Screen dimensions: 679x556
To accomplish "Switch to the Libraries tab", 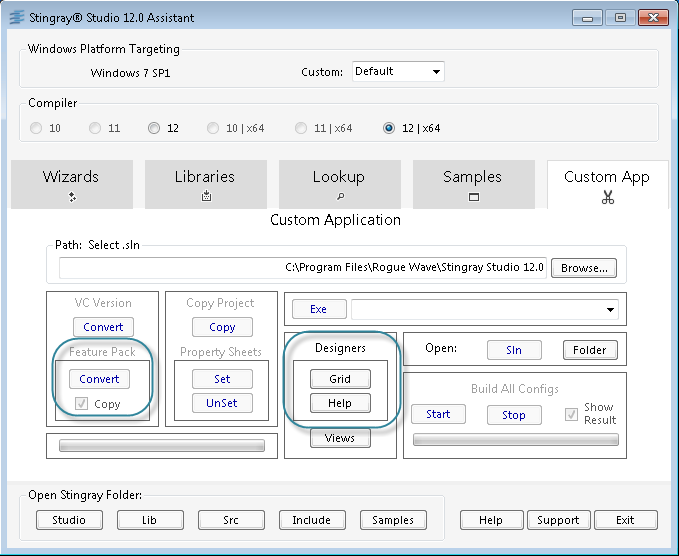I will coord(205,185).
